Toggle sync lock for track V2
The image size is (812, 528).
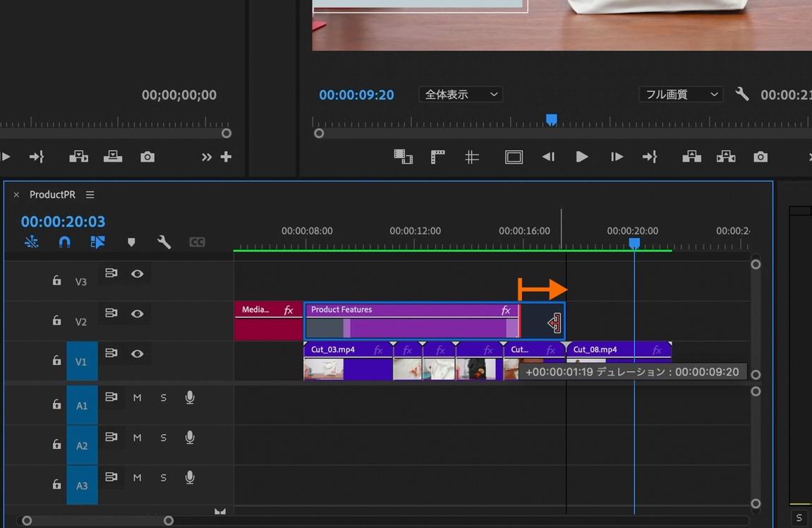tap(111, 313)
